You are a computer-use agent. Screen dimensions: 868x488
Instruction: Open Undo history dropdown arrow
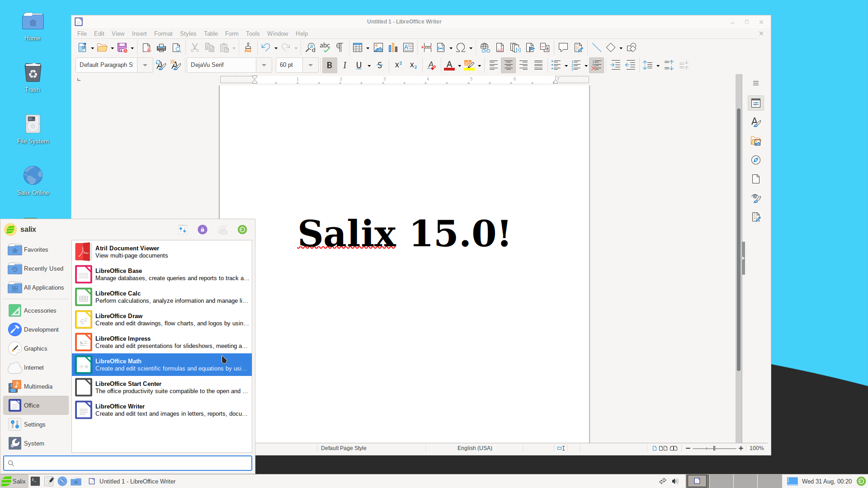(276, 48)
